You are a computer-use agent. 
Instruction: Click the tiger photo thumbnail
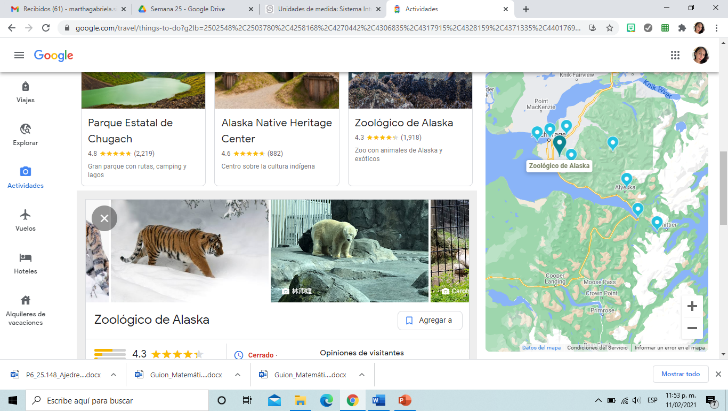188,250
